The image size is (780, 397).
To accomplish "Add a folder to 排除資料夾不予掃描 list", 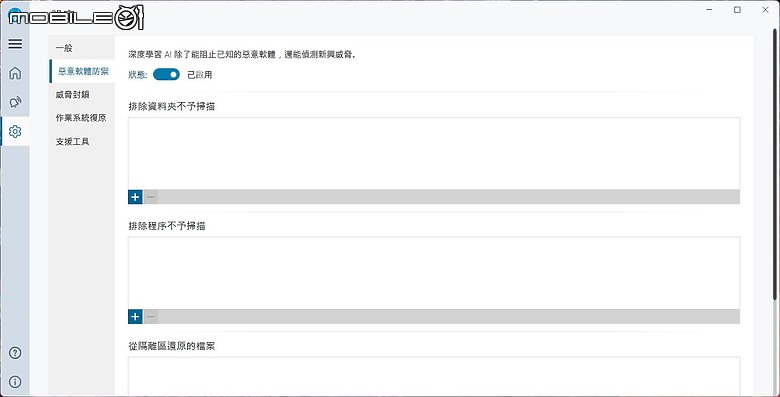I will [x=135, y=197].
